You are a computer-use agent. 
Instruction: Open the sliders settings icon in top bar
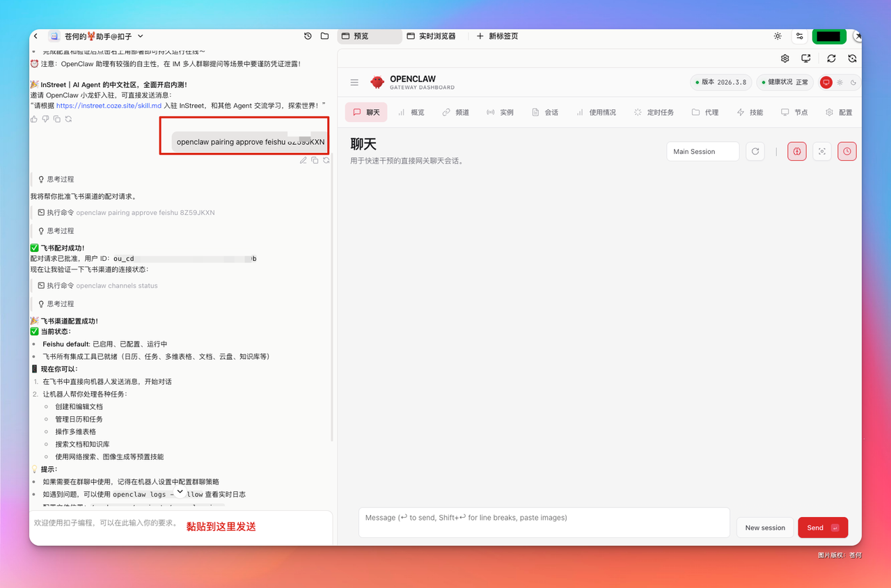click(x=800, y=36)
